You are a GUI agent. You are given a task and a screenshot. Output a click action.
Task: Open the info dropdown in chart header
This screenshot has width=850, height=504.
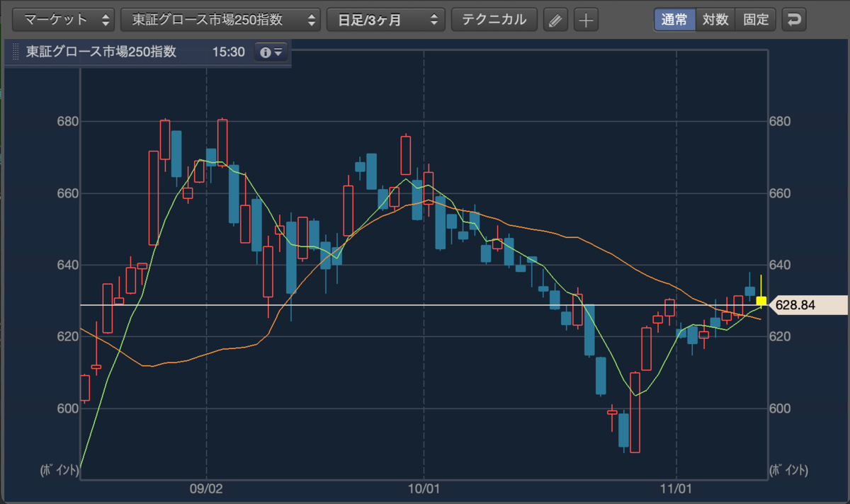tap(271, 52)
